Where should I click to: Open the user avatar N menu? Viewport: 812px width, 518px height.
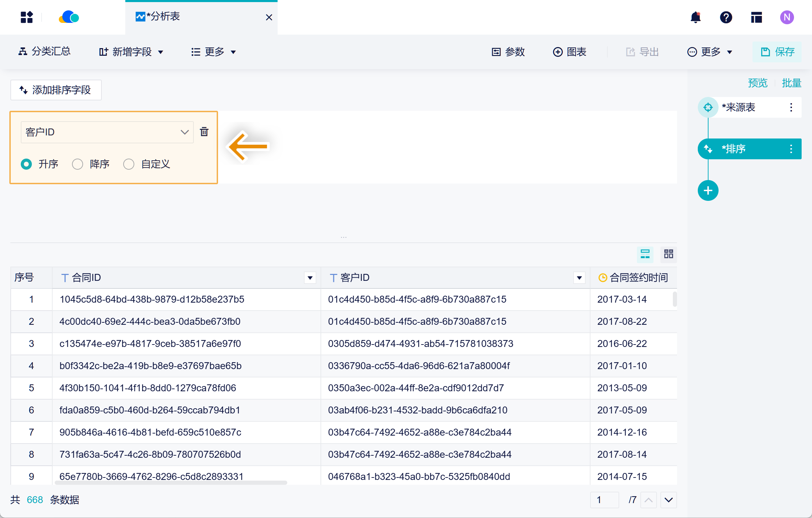(787, 17)
